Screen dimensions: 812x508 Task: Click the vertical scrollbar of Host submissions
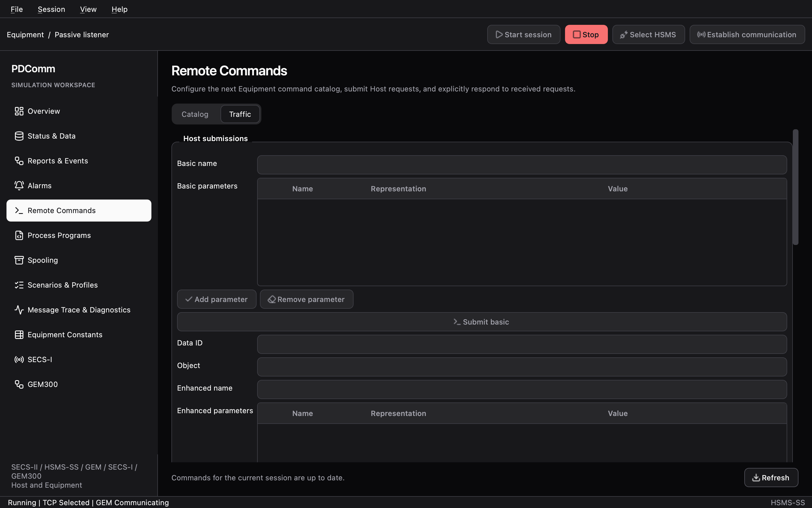click(x=796, y=187)
